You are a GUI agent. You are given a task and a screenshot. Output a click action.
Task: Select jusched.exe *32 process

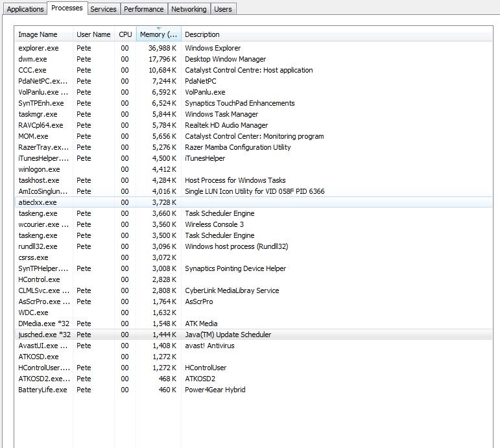[254, 335]
